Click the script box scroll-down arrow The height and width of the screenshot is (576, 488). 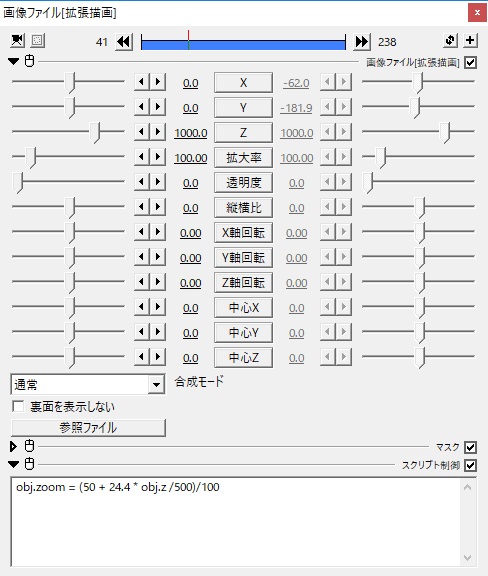coord(467,558)
